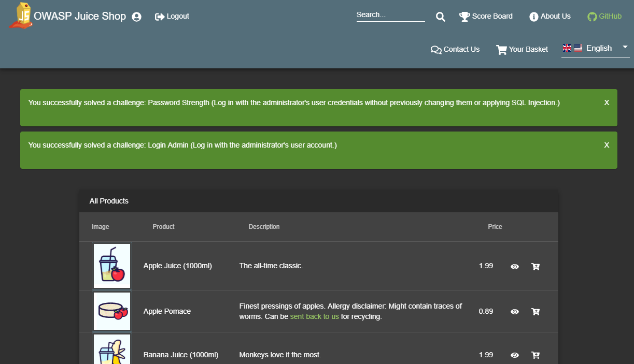The width and height of the screenshot is (634, 364).
Task: Click inside the Search input field
Action: (389, 14)
